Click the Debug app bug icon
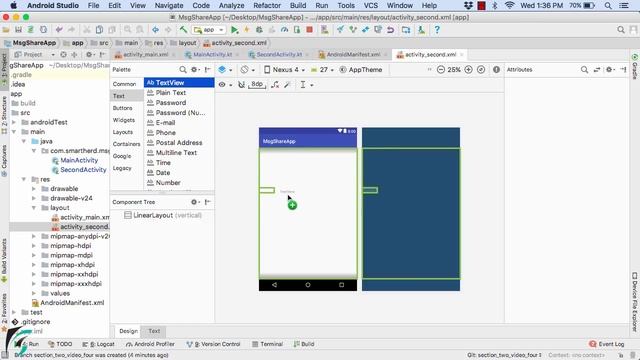 pyautogui.click(x=259, y=30)
